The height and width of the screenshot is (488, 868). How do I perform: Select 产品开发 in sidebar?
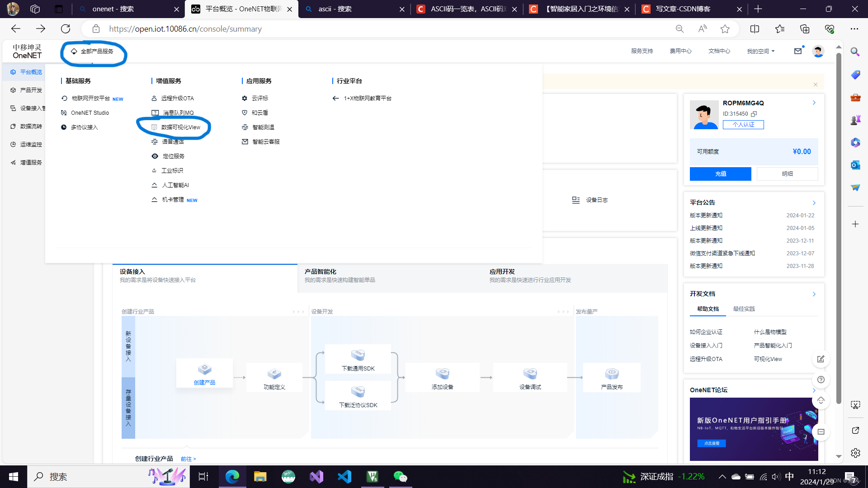tap(26, 90)
